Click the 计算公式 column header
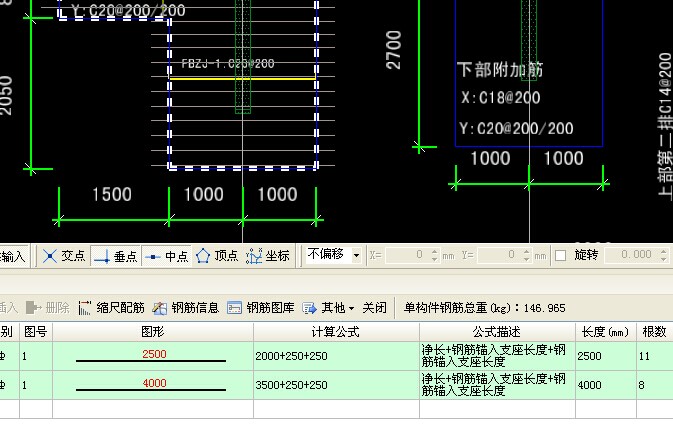This screenshot has height=438, width=673. pos(336,332)
